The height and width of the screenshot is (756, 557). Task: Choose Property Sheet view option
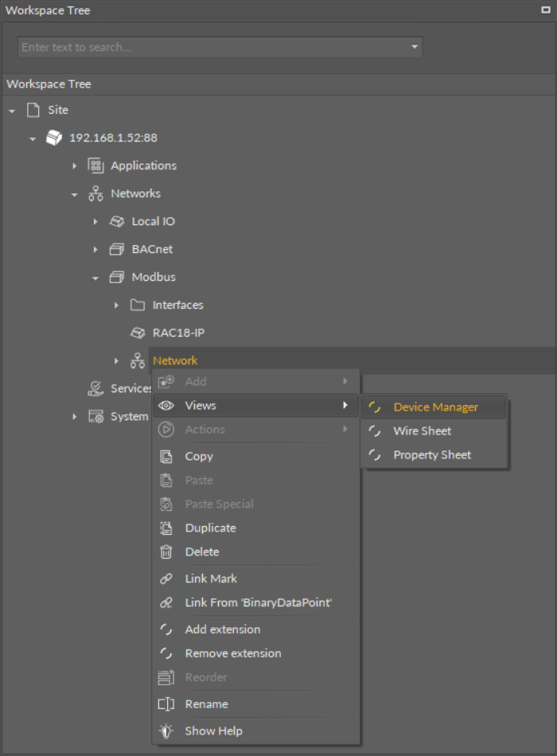(432, 455)
